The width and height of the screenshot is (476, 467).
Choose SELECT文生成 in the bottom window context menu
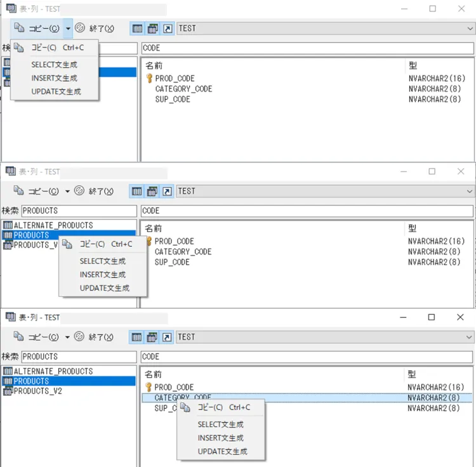tap(221, 424)
